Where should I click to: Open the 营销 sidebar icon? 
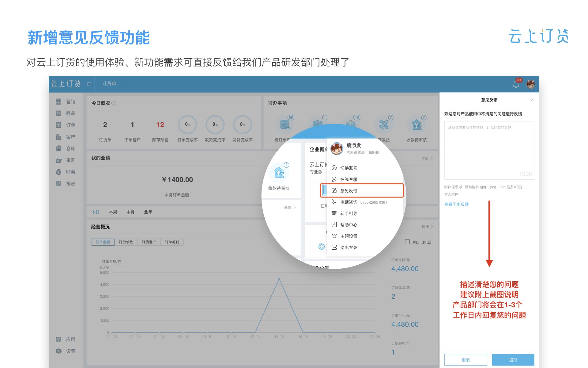(58, 102)
